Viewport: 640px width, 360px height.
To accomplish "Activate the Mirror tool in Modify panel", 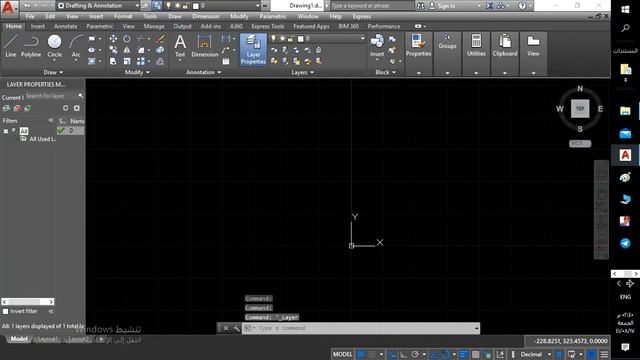I will point(127,50).
